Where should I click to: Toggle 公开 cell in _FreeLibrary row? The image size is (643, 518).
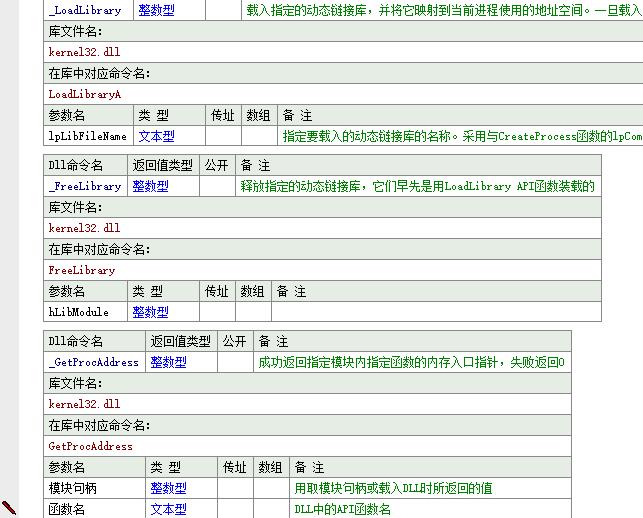pyautogui.click(x=217, y=186)
